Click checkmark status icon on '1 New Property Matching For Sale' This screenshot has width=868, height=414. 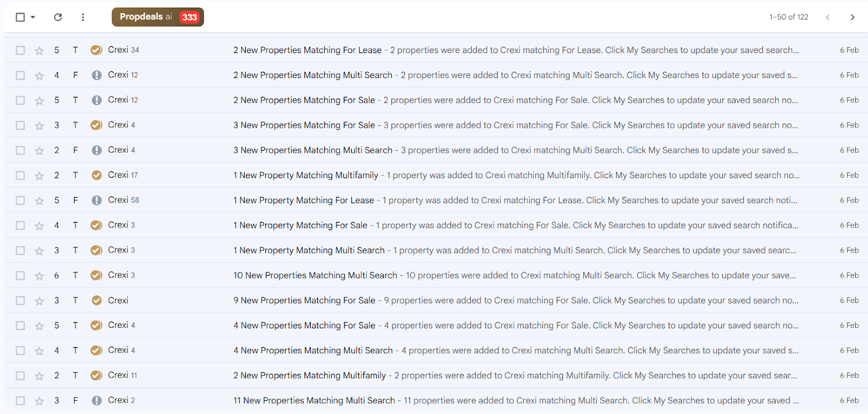pyautogui.click(x=97, y=225)
